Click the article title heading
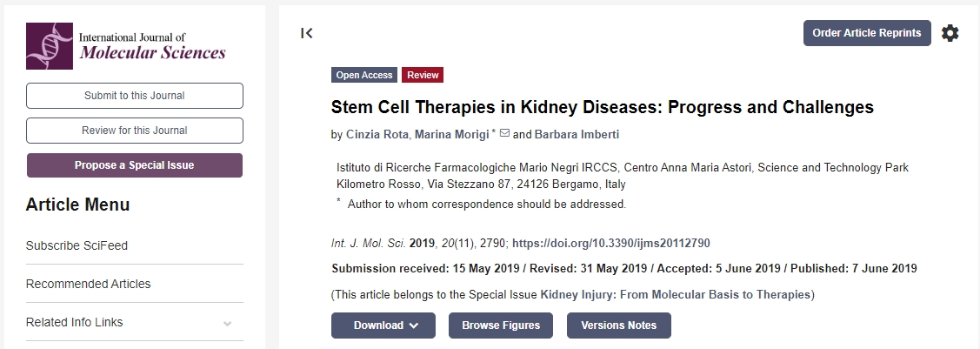 click(602, 108)
